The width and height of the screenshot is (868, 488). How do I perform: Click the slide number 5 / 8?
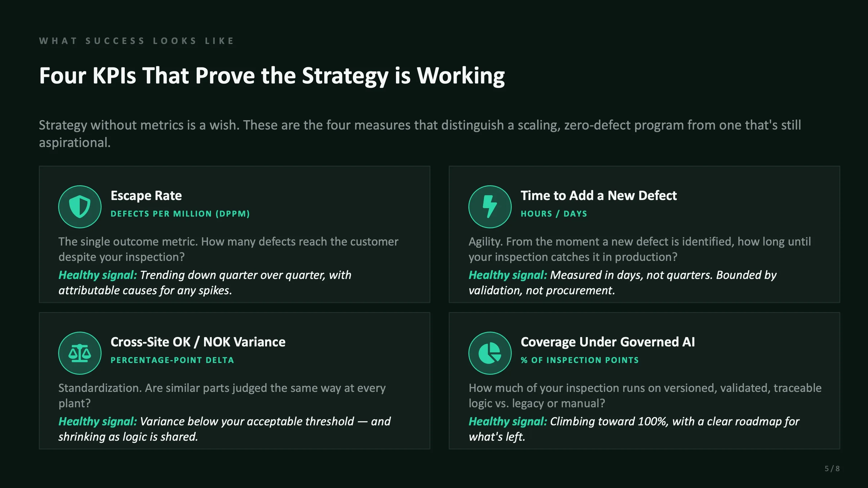pos(832,468)
